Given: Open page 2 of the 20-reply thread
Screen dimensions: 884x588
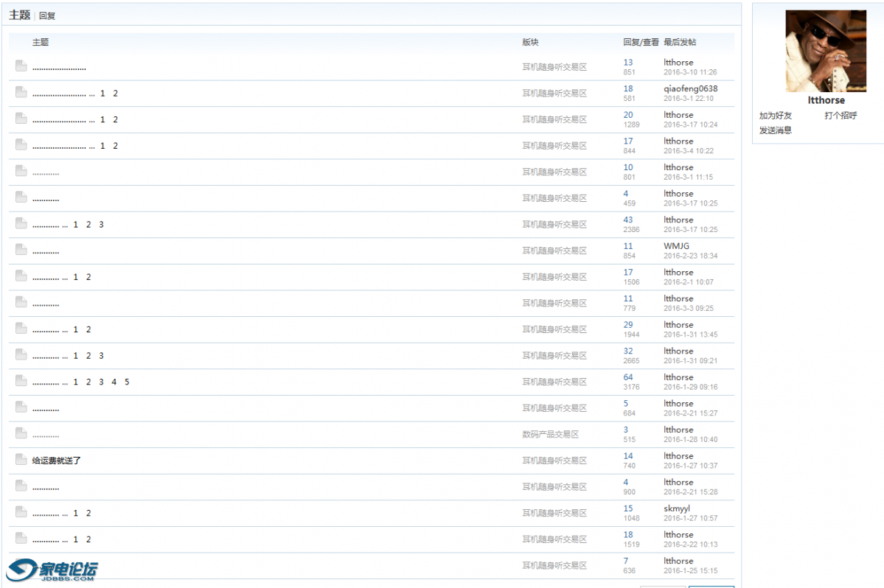Looking at the screenshot, I should (x=116, y=119).
